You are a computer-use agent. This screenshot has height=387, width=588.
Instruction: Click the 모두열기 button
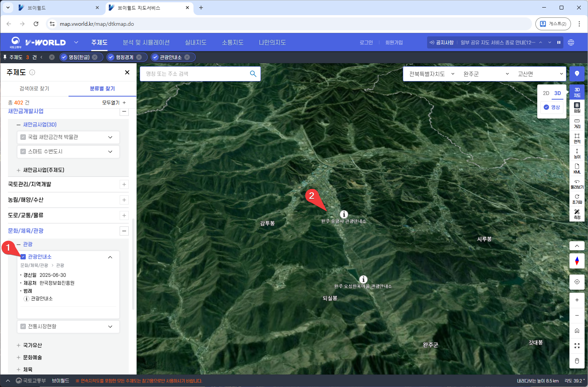pyautogui.click(x=114, y=103)
